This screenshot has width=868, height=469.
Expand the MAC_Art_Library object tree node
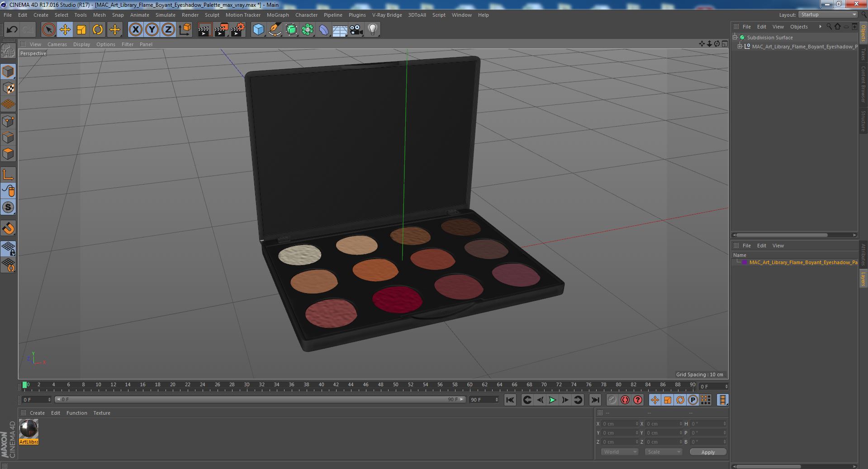740,47
